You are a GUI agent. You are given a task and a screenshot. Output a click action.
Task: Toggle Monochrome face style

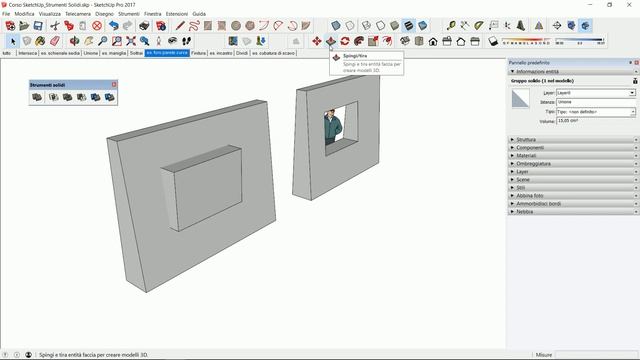(422, 26)
